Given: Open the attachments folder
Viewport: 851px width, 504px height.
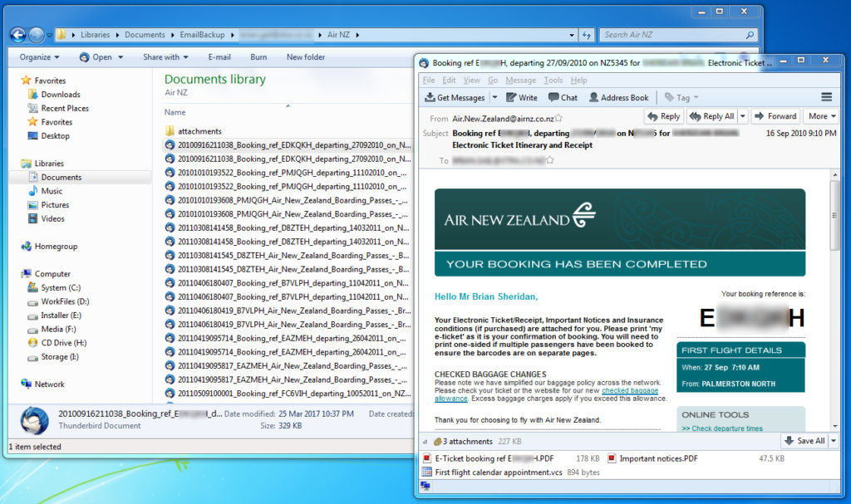Looking at the screenshot, I should coord(199,131).
